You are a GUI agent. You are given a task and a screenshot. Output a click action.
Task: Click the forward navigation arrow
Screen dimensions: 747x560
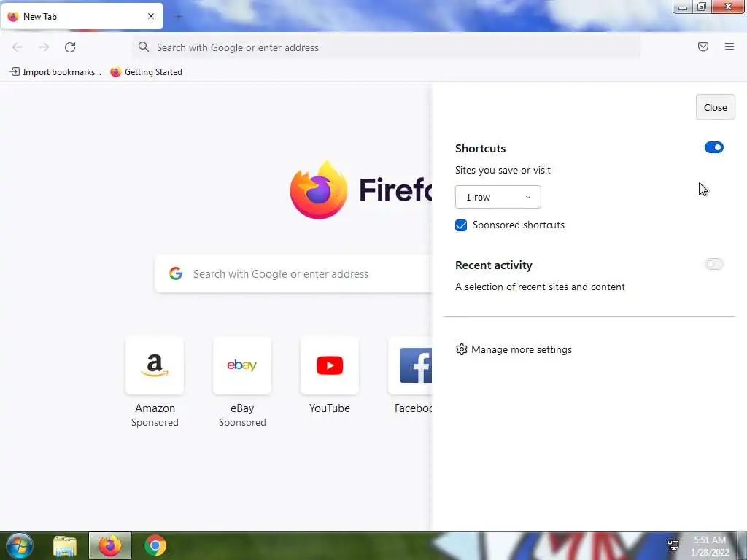pyautogui.click(x=44, y=47)
